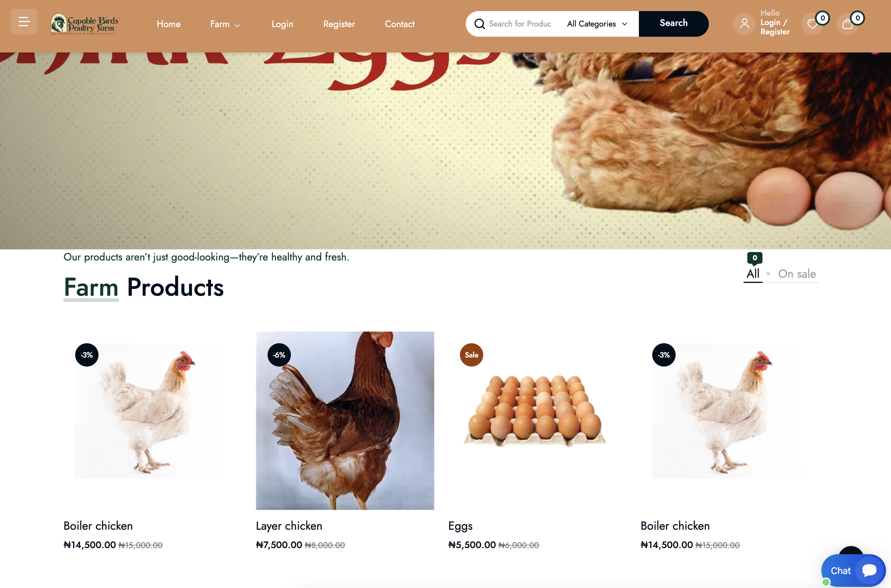The width and height of the screenshot is (891, 588).
Task: Click the Search for Products input field
Action: [x=520, y=24]
